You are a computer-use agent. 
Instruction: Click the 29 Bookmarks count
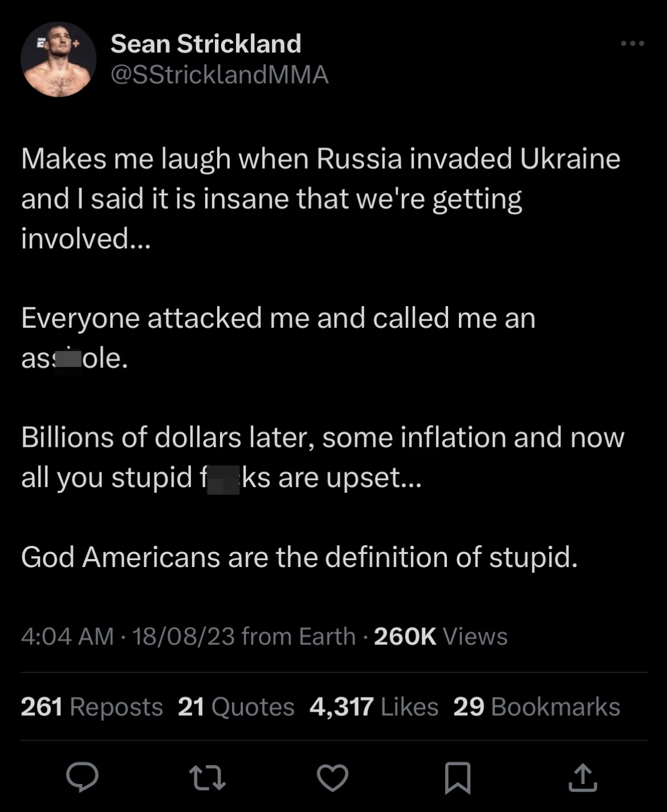pos(536,707)
